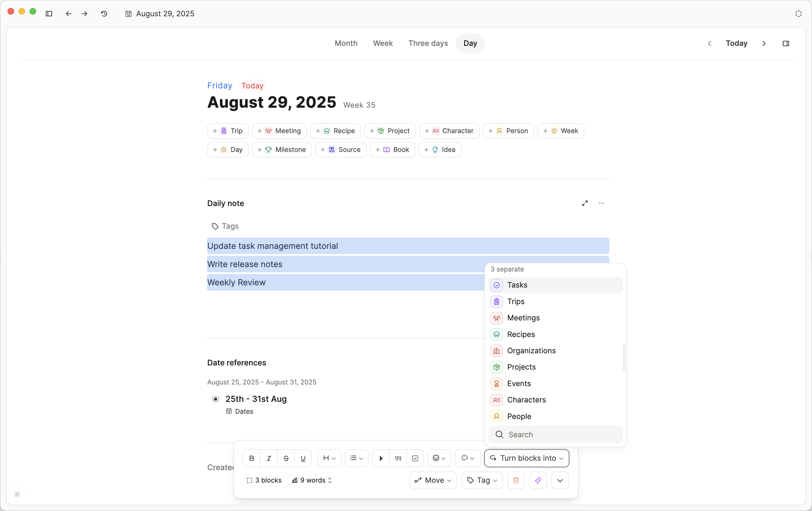
Task: Open the text color palette picker
Action: [467, 458]
